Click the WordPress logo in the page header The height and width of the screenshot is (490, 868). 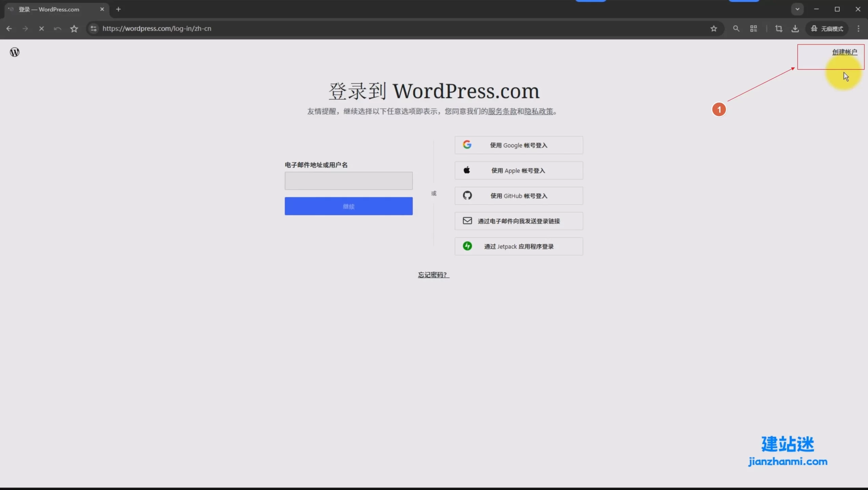coord(15,52)
